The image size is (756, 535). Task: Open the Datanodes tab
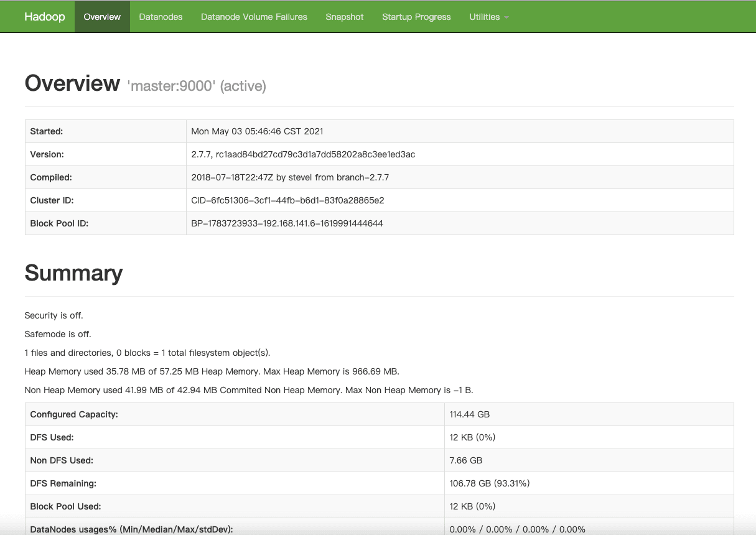click(x=161, y=17)
